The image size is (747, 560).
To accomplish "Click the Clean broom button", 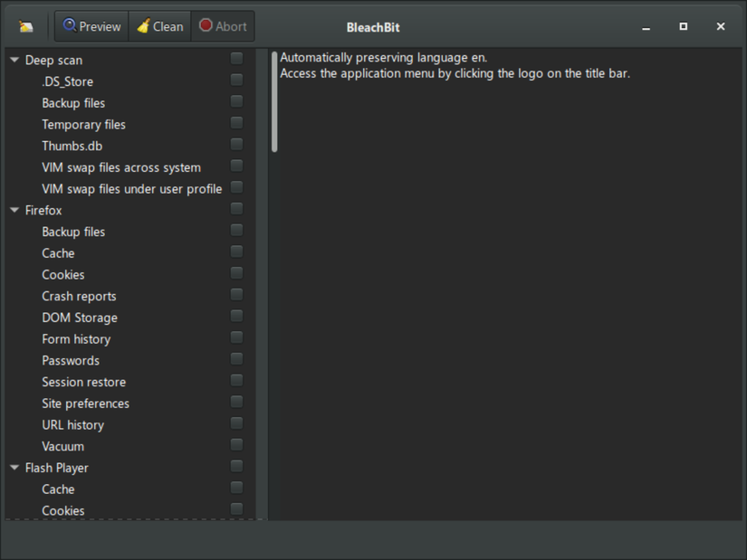I will 160,26.
